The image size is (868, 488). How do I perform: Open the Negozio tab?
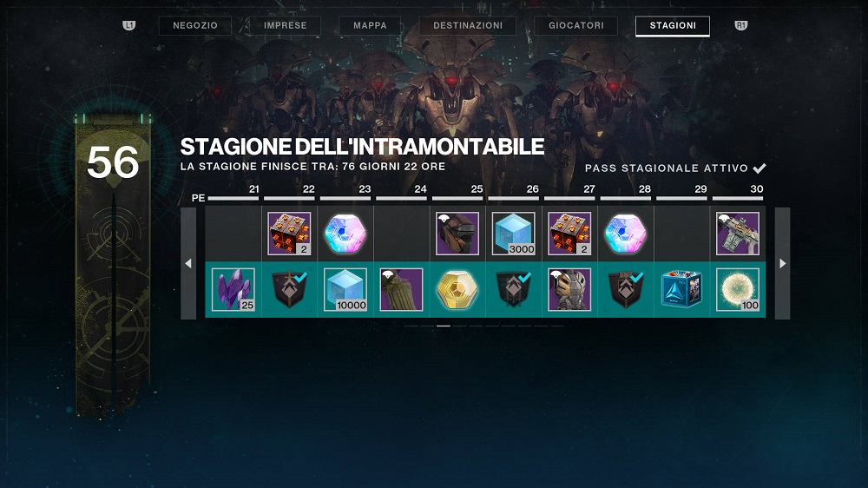(194, 25)
